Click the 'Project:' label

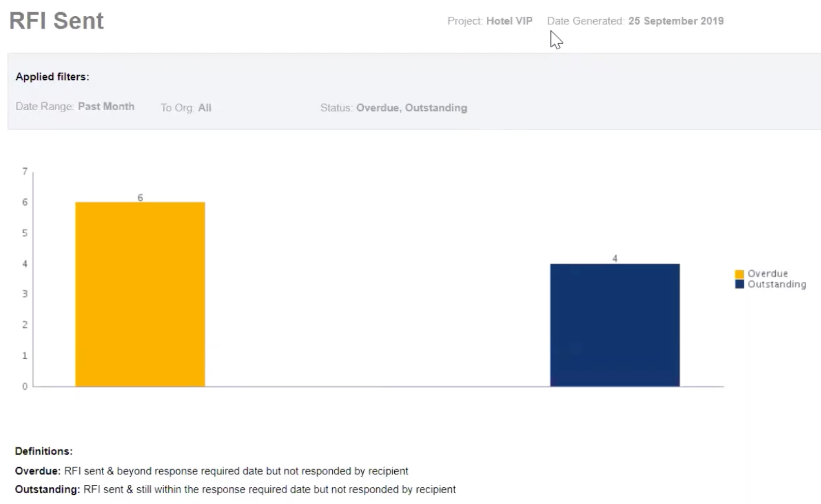pyautogui.click(x=465, y=21)
